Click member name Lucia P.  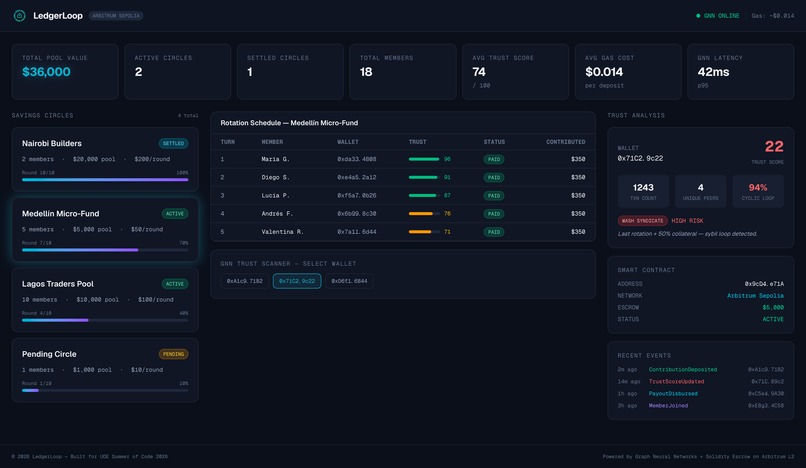[x=276, y=195]
